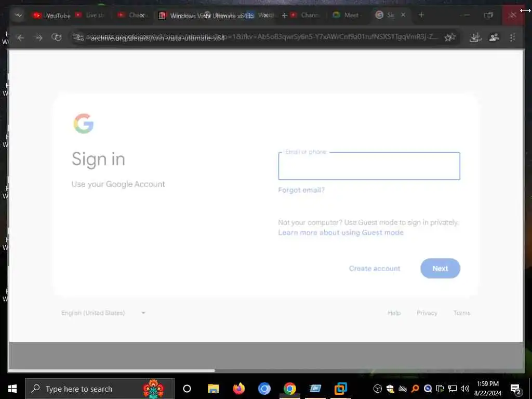Image resolution: width=532 pixels, height=399 pixels.
Task: Launch Firefox from the taskbar
Action: coord(239,389)
